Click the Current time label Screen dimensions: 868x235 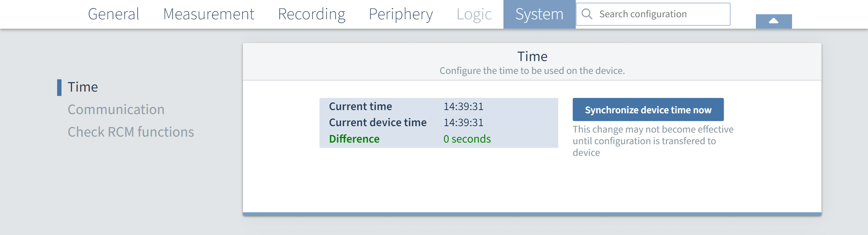click(360, 106)
